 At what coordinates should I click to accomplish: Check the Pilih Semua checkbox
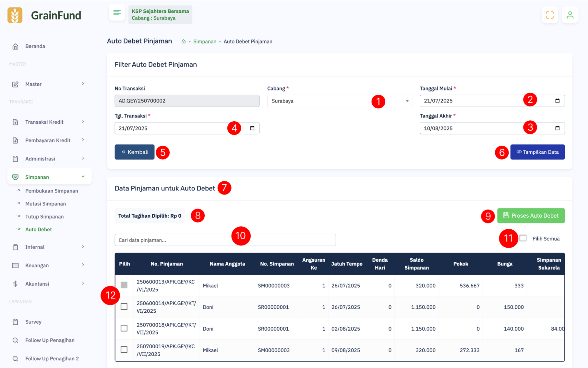[523, 238]
